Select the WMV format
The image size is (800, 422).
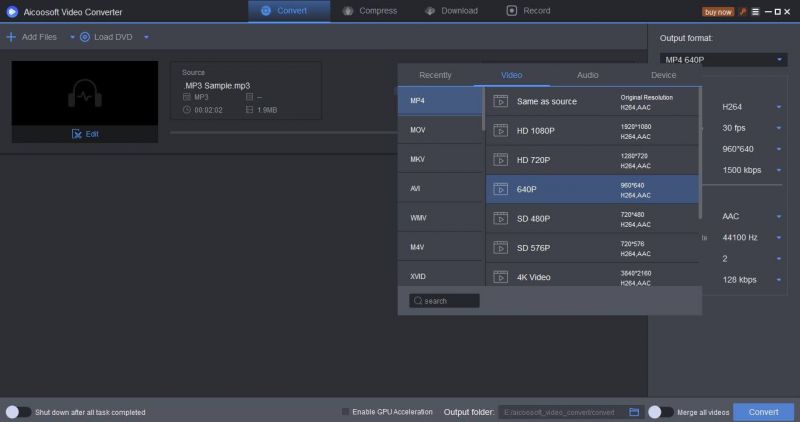click(x=440, y=218)
